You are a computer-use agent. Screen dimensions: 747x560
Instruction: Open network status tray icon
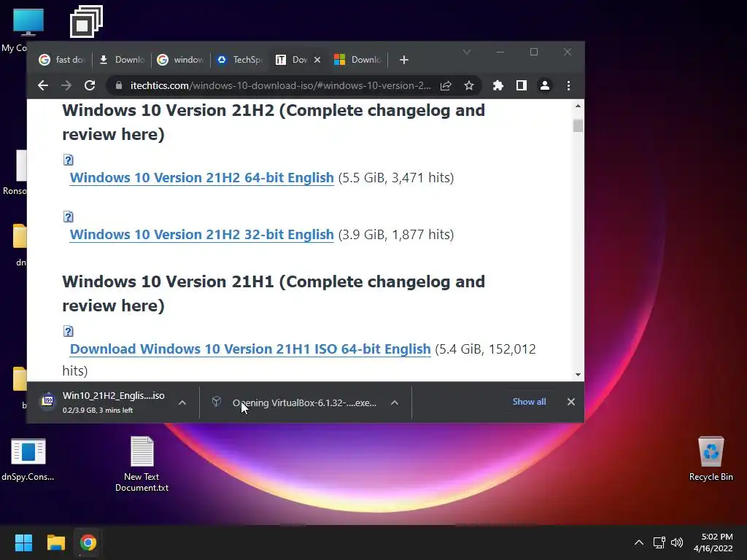click(x=659, y=542)
